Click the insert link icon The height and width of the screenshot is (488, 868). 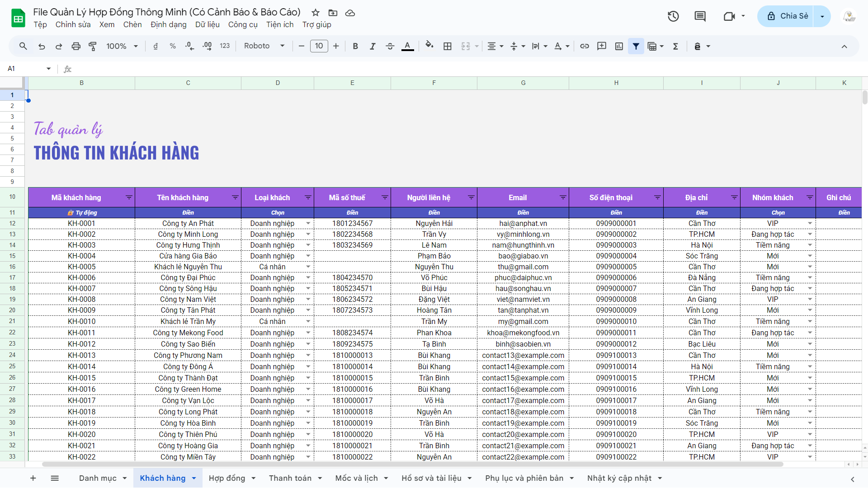pyautogui.click(x=585, y=46)
